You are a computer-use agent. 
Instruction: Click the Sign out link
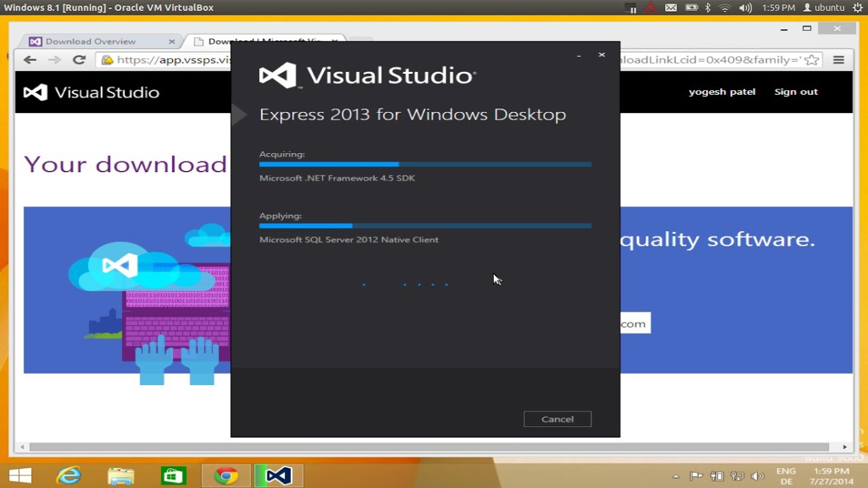796,91
